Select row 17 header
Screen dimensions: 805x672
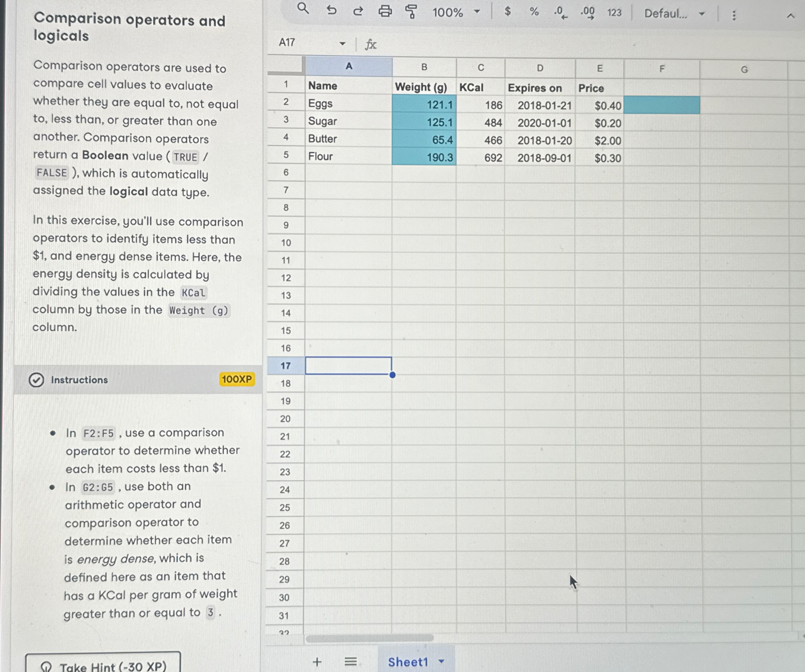coord(286,366)
